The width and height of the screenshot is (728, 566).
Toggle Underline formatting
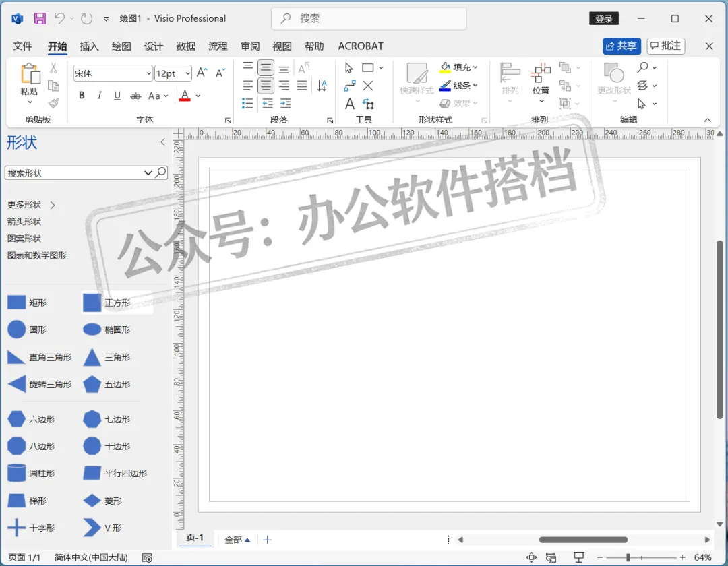click(x=117, y=96)
